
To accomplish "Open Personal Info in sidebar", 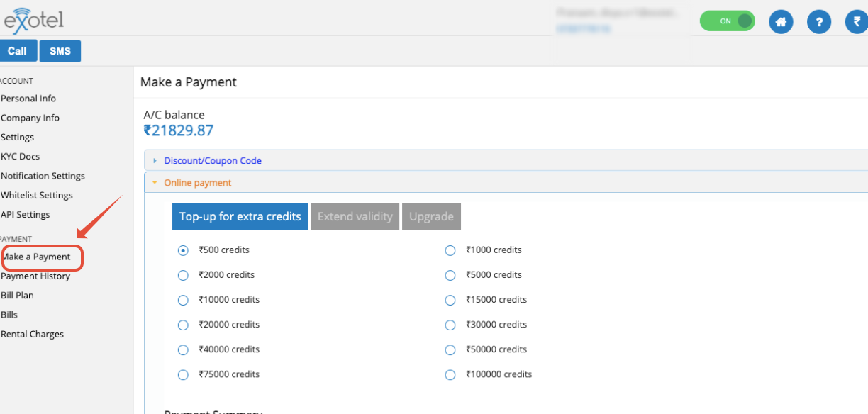I will 28,99.
